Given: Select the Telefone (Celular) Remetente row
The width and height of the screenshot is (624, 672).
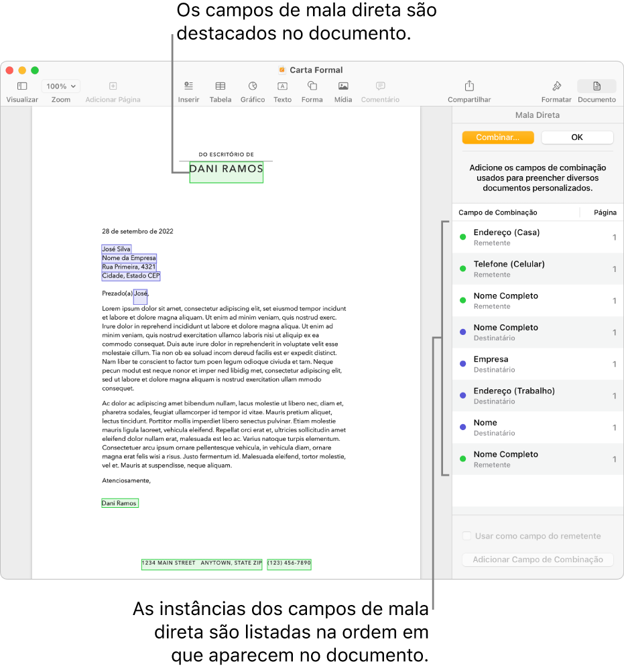Looking at the screenshot, I should 538,269.
